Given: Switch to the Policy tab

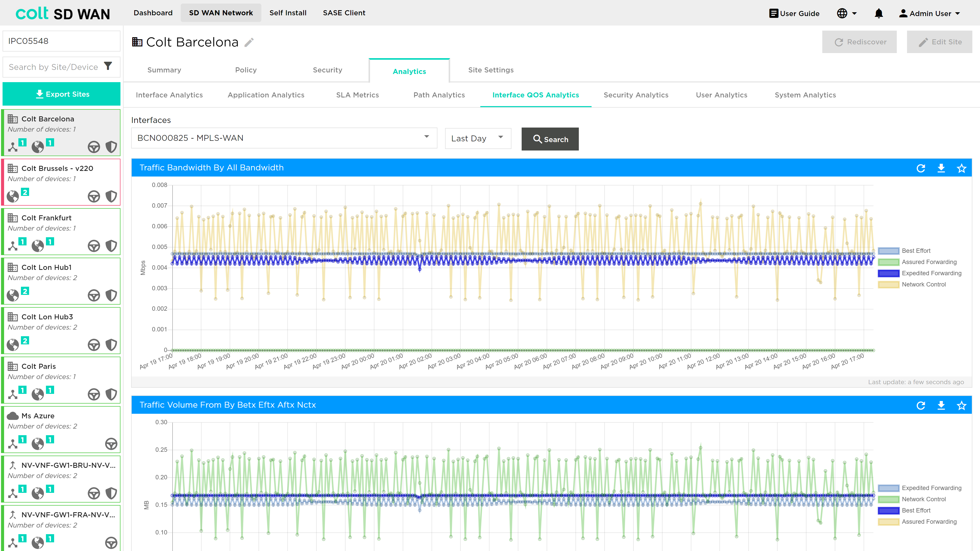Looking at the screenshot, I should point(246,70).
